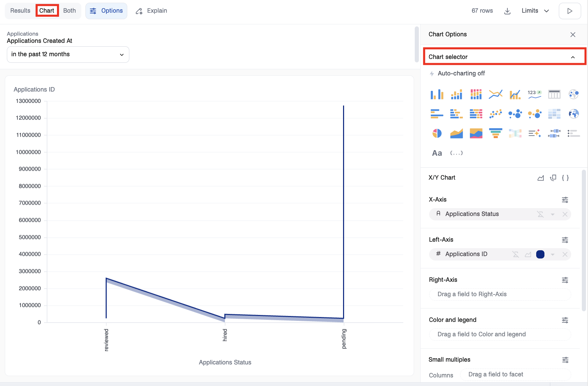Pick the 100% stacked column chart icon
Image resolution: width=588 pixels, height=386 pixels.
click(476, 94)
